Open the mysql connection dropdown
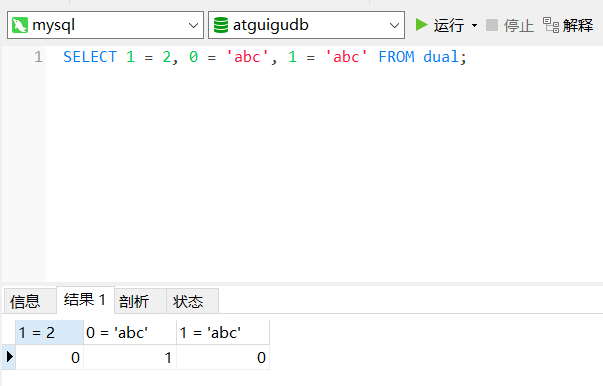 tap(193, 26)
